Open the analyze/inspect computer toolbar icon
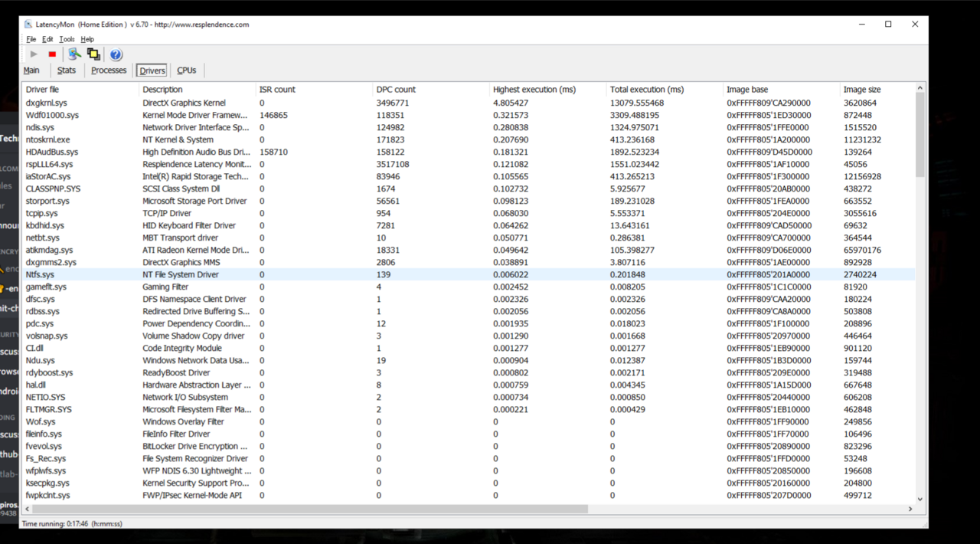 point(74,54)
